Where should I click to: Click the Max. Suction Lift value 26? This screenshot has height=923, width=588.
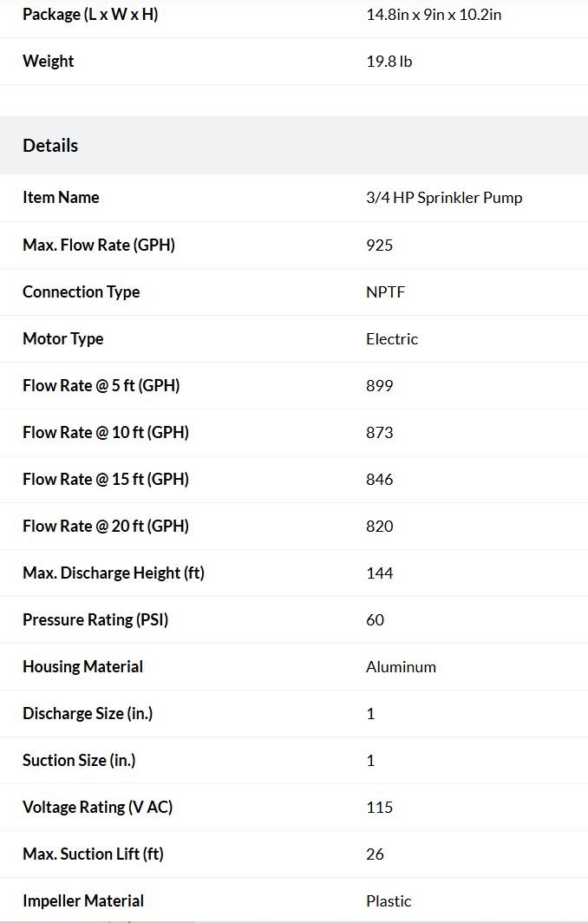pyautogui.click(x=375, y=854)
